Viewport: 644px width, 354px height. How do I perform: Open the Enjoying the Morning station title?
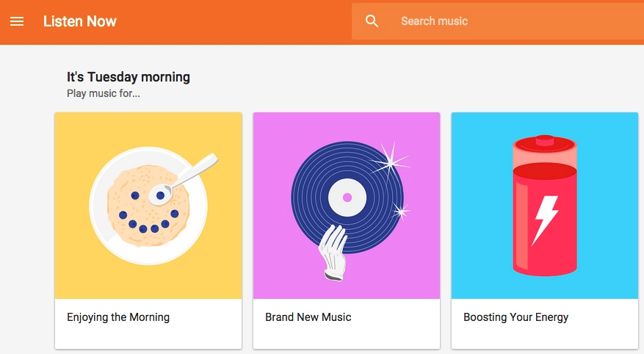118,317
